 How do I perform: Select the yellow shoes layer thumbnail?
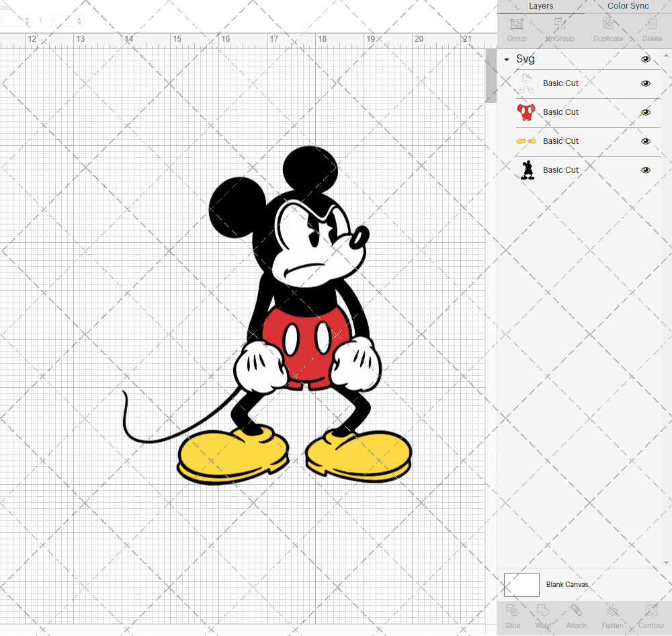tap(526, 141)
